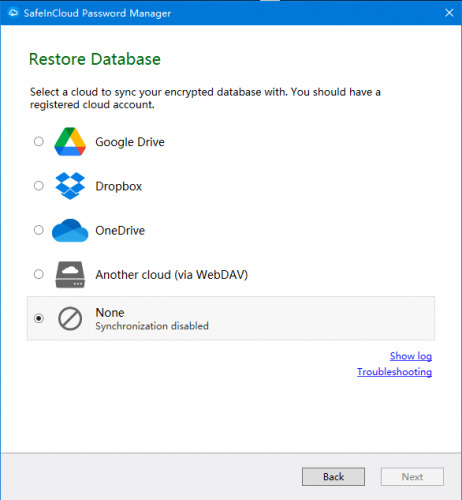Viewport: 462px width, 500px height.
Task: Click the Dropbox logo icon
Action: tap(70, 186)
